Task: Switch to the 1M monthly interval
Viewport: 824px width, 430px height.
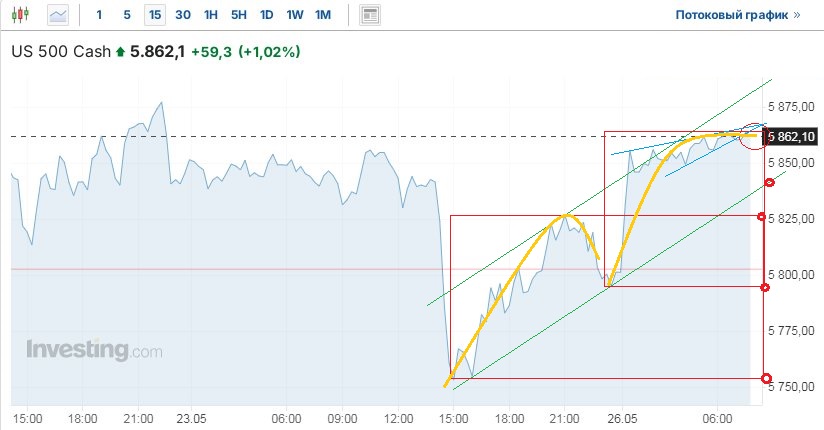Action: click(323, 15)
